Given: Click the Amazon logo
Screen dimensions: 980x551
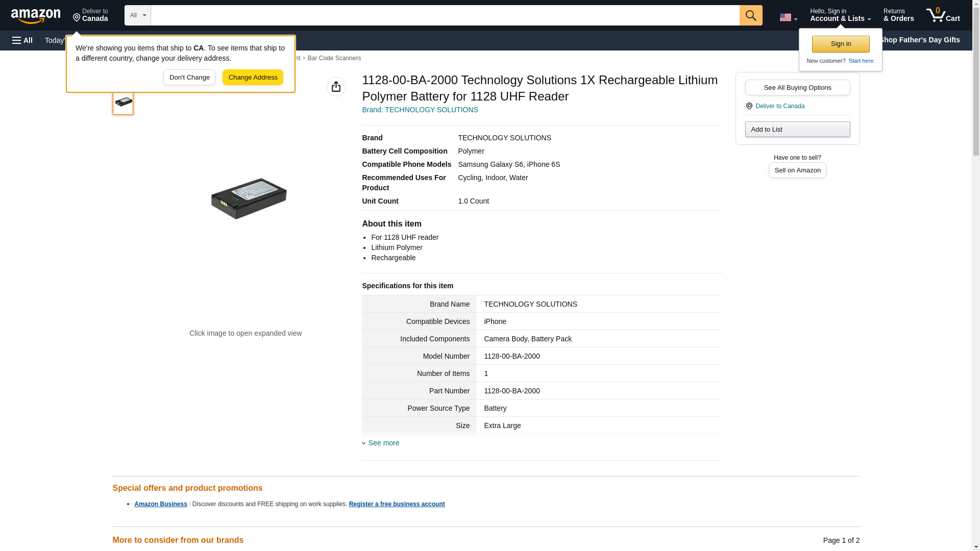Looking at the screenshot, I should 36,16.
